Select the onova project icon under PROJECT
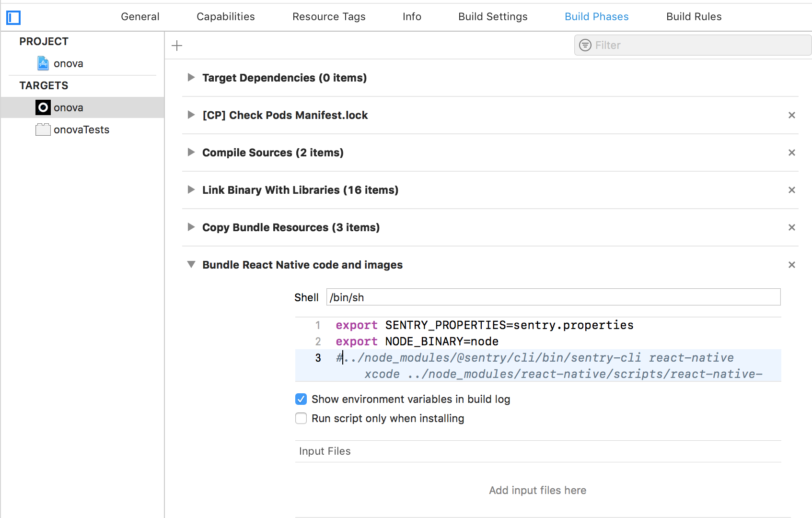812x518 pixels. click(43, 63)
